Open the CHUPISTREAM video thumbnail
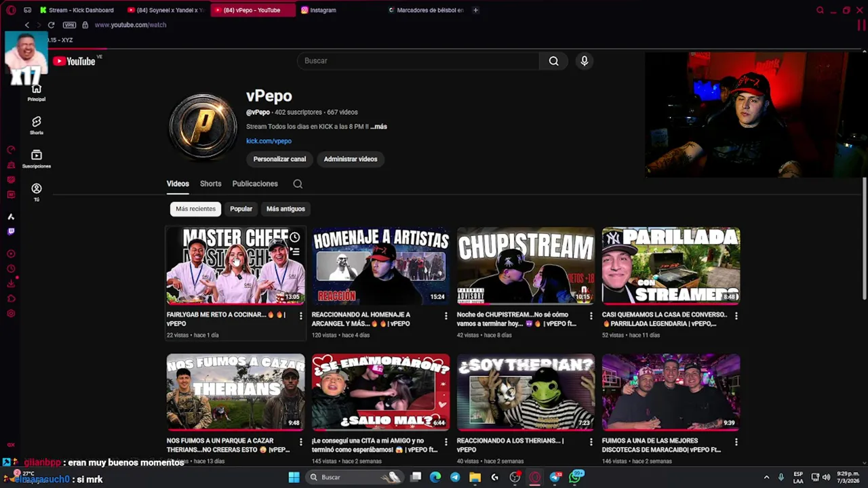This screenshot has height=488, width=868. [x=526, y=266]
